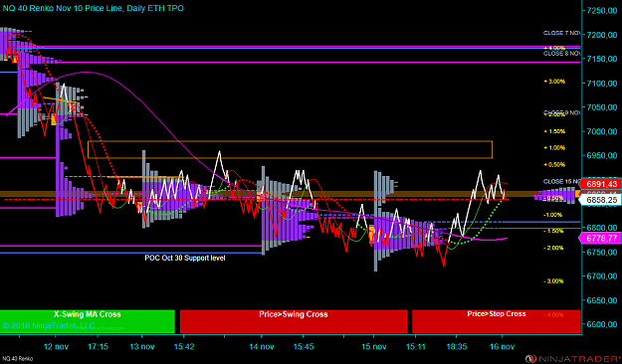Click the 18:35 time label
This screenshot has height=364, width=622.
(x=457, y=346)
